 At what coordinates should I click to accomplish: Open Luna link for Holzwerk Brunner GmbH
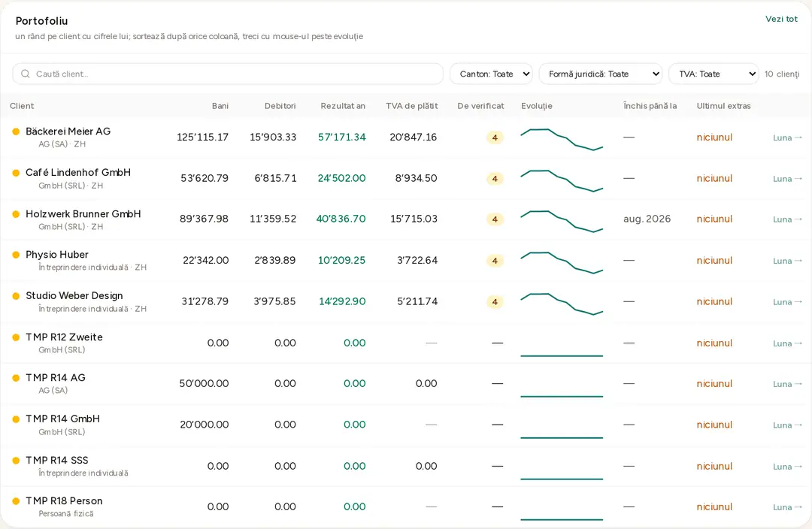pos(787,219)
